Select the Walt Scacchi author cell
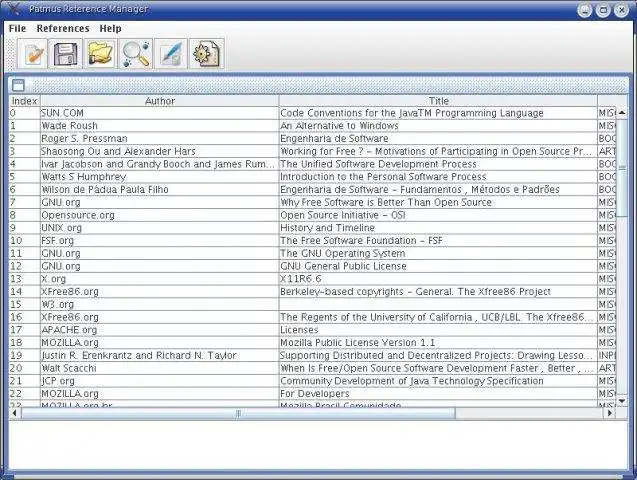 click(x=160, y=368)
